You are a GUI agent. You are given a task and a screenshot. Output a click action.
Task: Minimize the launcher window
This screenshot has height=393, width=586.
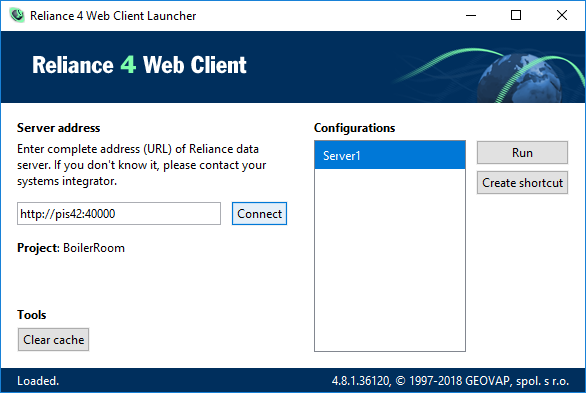pyautogui.click(x=471, y=15)
